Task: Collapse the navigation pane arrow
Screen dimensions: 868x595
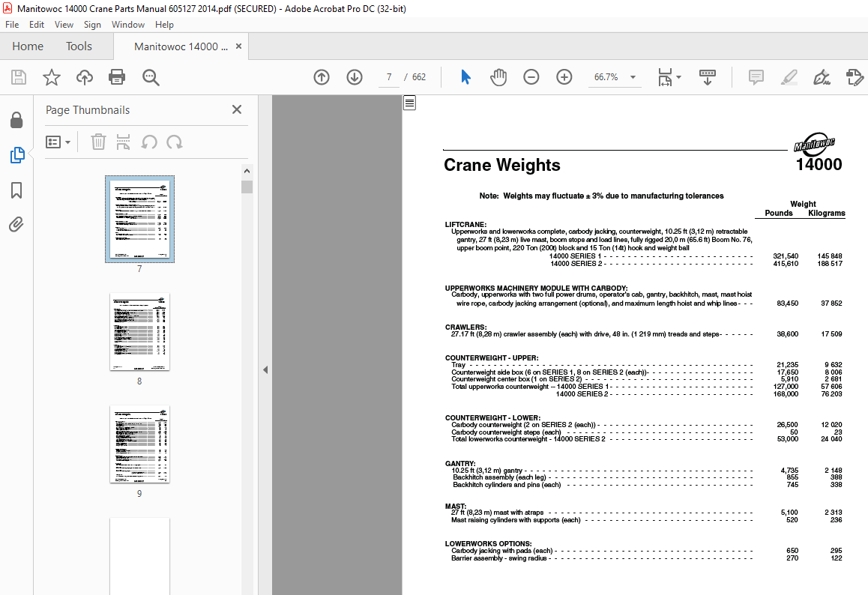Action: click(x=265, y=369)
